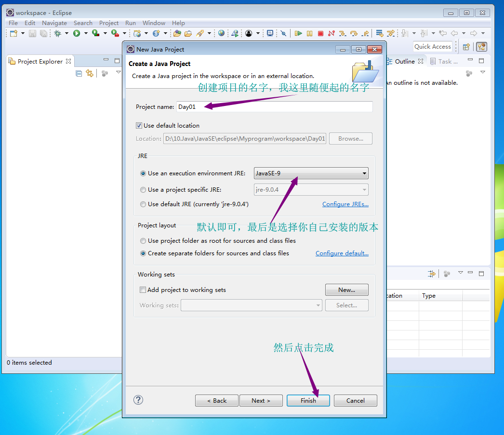The image size is (504, 435).
Task: Click the Debug bug icon in toolbar
Action: click(x=58, y=33)
